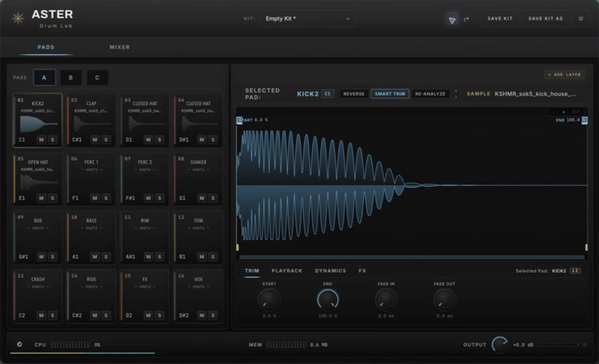Solo the KICK2 pad
The height and width of the screenshot is (364, 599).
pos(53,140)
